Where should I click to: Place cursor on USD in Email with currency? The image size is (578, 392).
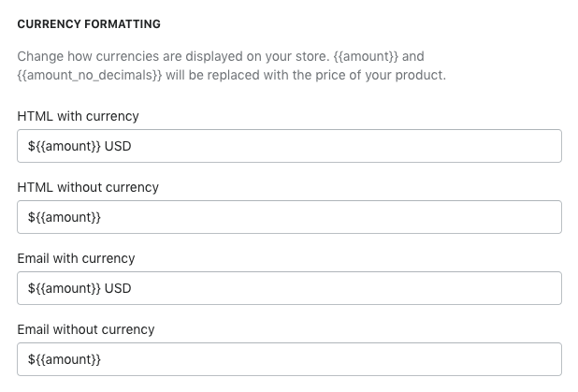pos(118,288)
